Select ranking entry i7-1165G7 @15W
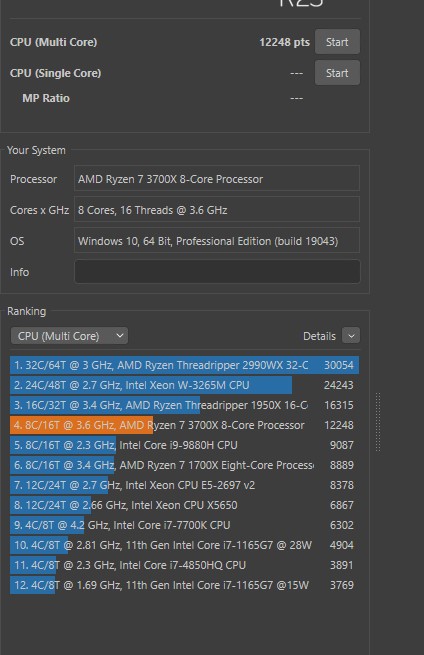 [184, 586]
